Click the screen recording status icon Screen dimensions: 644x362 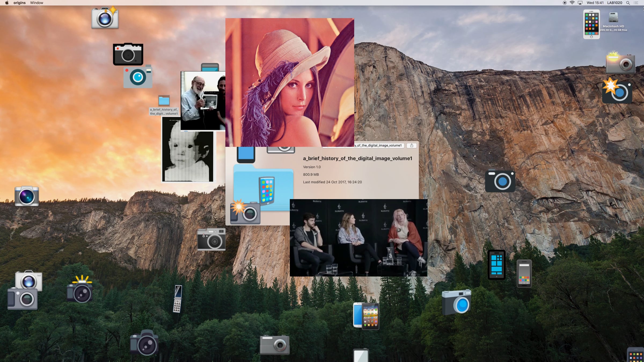(565, 3)
